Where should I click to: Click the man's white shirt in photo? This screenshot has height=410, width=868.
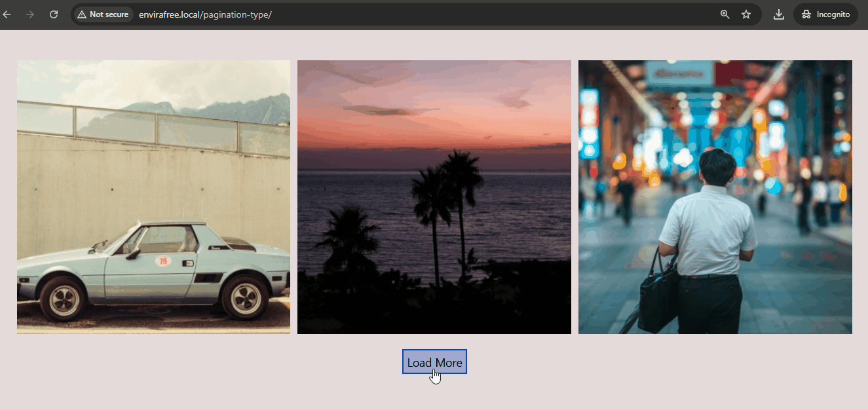[x=708, y=229]
